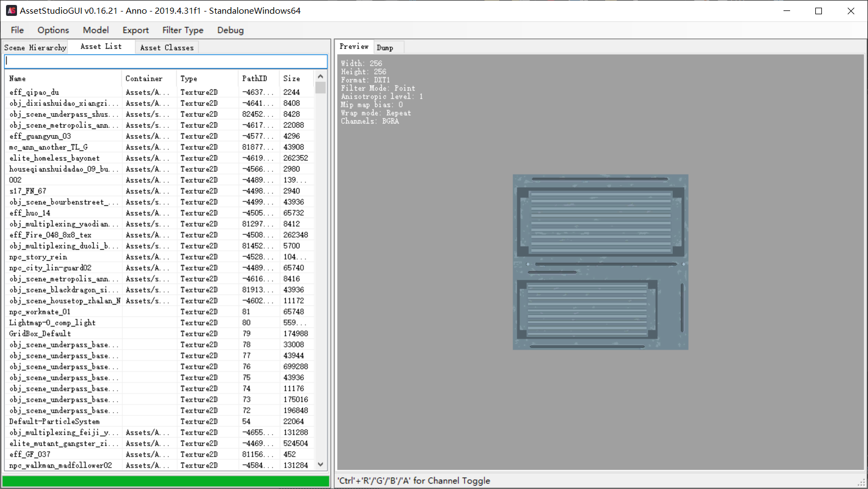Open the Debug menu
This screenshot has height=489, width=868.
[x=230, y=30]
